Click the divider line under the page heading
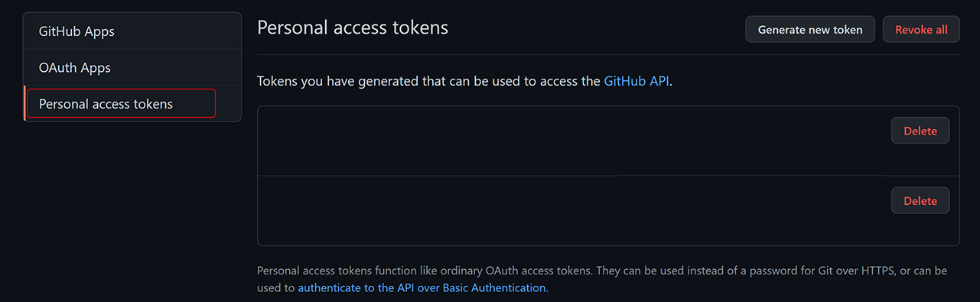 [608, 54]
